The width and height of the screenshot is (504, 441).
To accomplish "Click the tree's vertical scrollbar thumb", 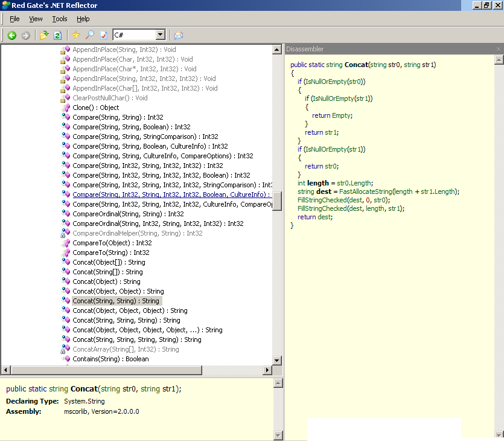I will 277,201.
